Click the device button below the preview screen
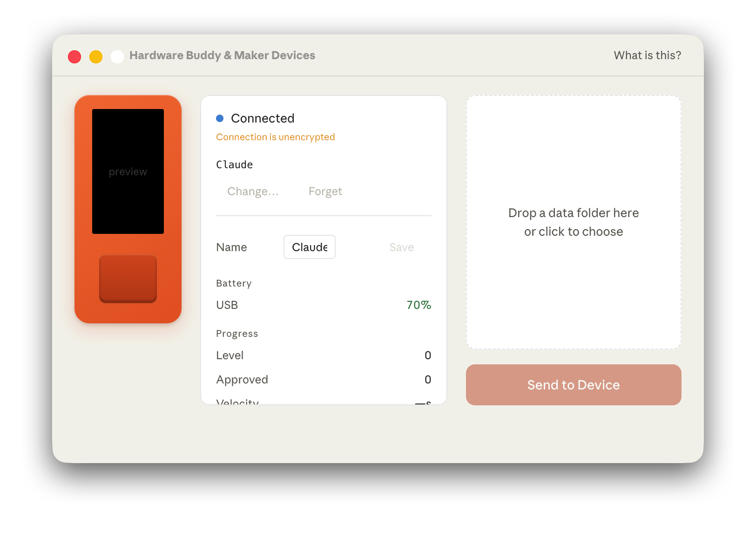756x533 pixels. [x=128, y=280]
